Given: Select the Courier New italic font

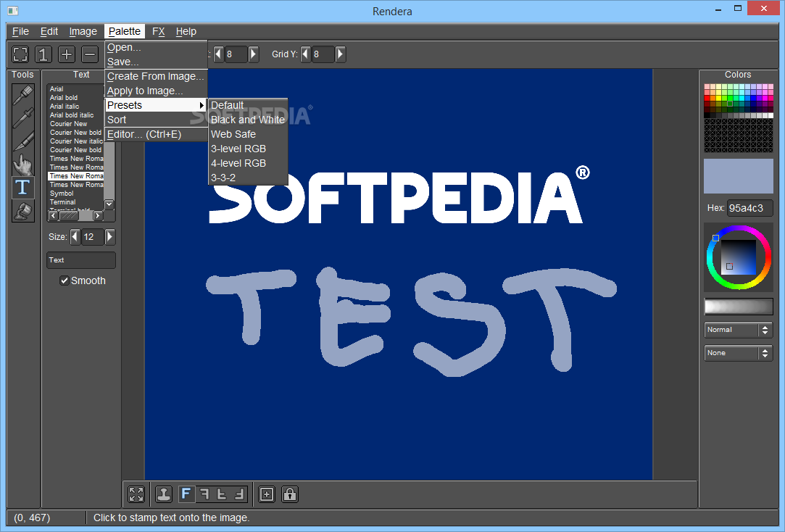Looking at the screenshot, I should tap(75, 141).
